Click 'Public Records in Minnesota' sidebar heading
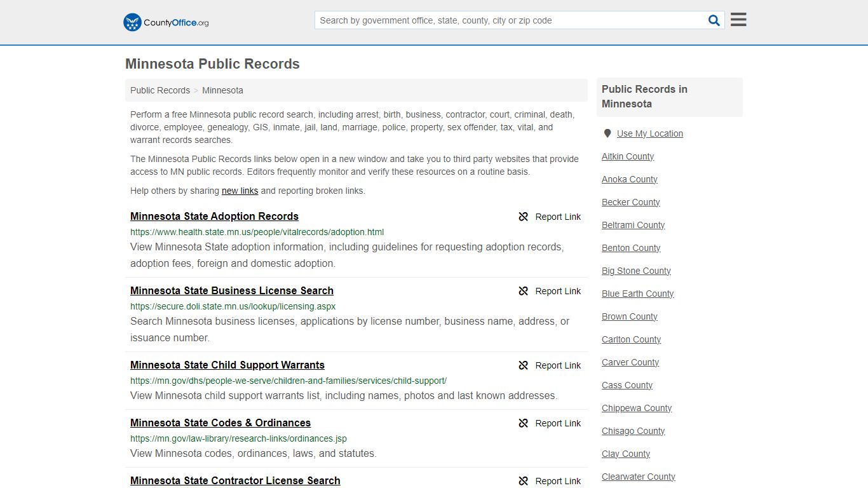The image size is (868, 488). pyautogui.click(x=644, y=97)
